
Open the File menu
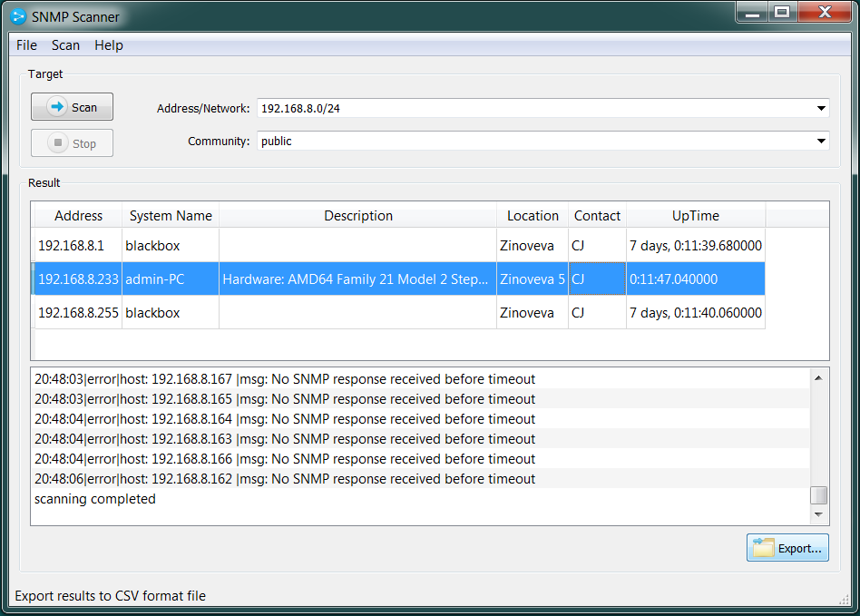25,44
